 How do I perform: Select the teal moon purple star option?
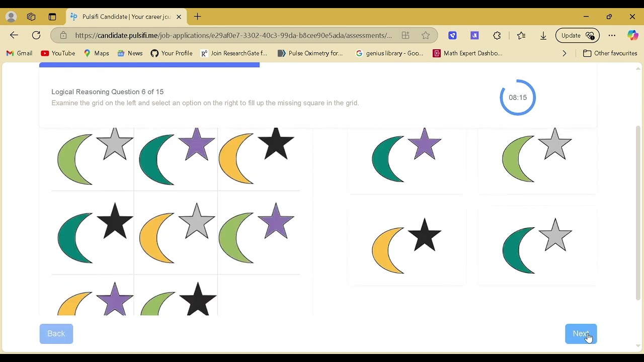point(407,160)
